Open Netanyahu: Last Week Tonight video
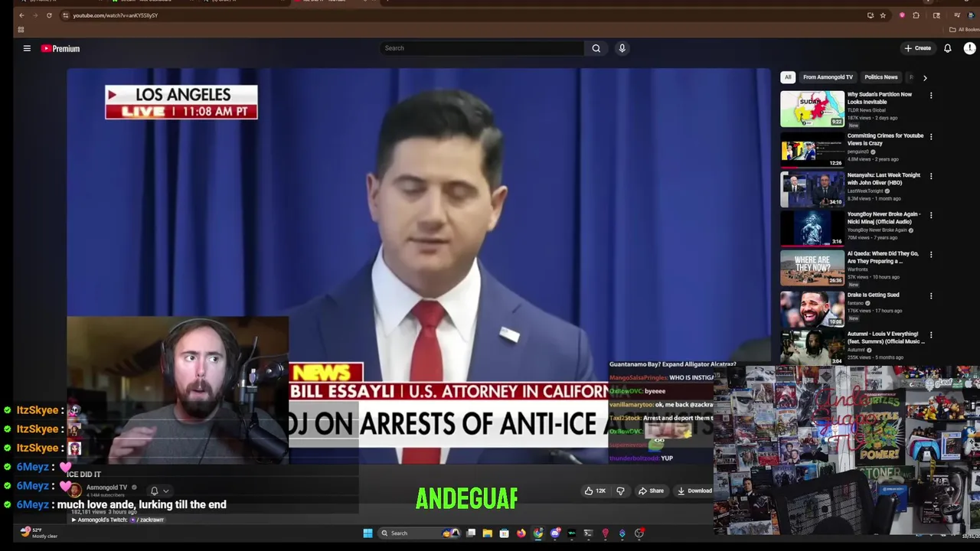 [884, 179]
